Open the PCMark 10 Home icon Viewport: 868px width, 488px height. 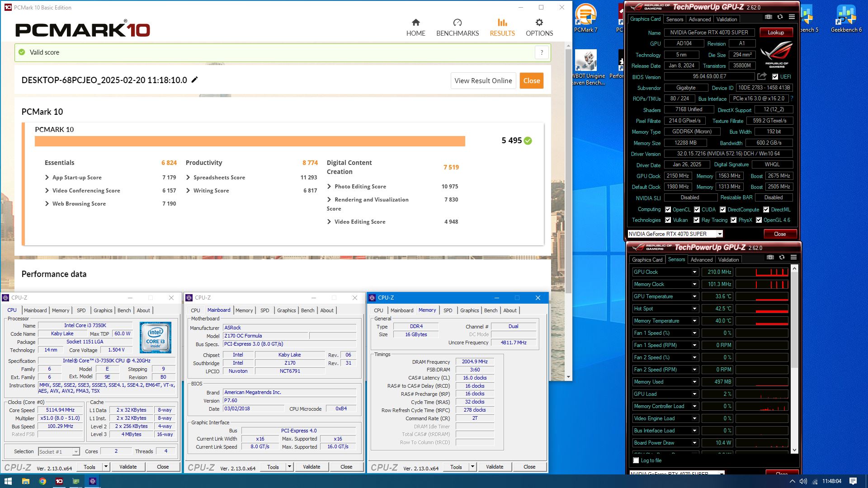click(415, 23)
